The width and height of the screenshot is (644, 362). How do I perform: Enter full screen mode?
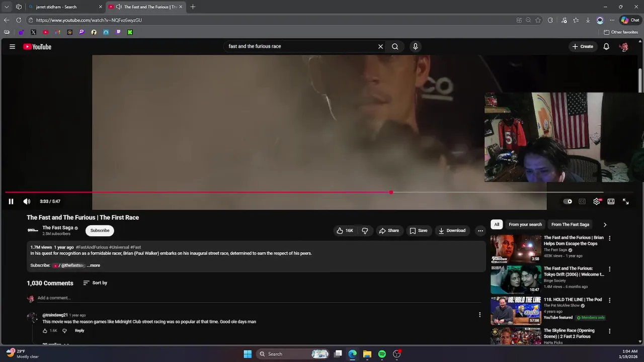[626, 201]
